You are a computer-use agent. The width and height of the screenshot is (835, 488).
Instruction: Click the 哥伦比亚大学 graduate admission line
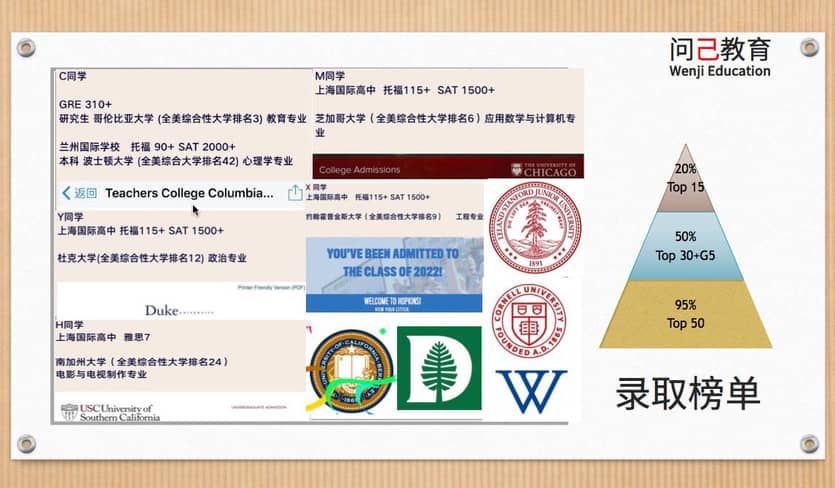pyautogui.click(x=183, y=118)
